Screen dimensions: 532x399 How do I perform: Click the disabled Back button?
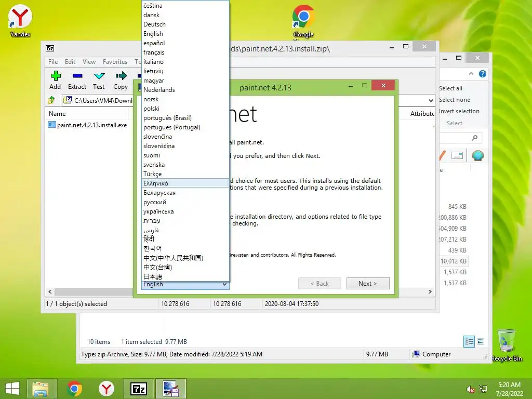[x=320, y=284]
